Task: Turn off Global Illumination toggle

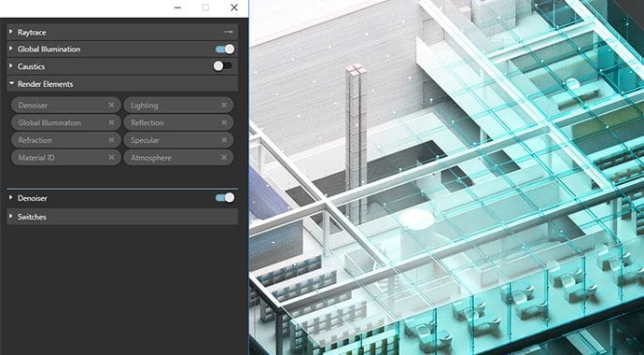Action: 225,50
